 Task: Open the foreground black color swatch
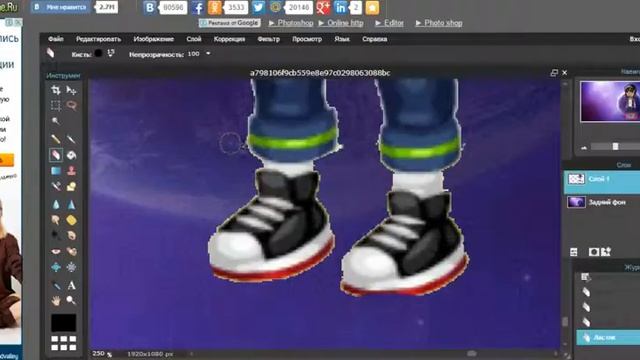tap(63, 322)
